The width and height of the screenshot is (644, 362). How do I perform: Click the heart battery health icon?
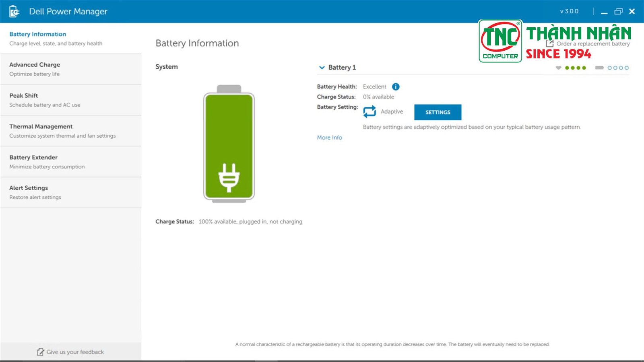coord(558,68)
